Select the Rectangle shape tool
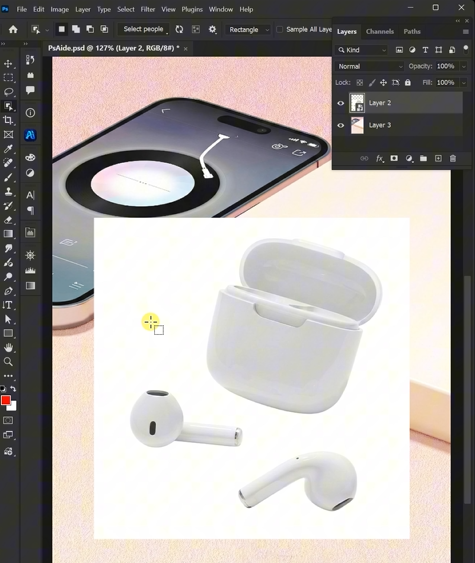This screenshot has width=475, height=563. (8, 333)
